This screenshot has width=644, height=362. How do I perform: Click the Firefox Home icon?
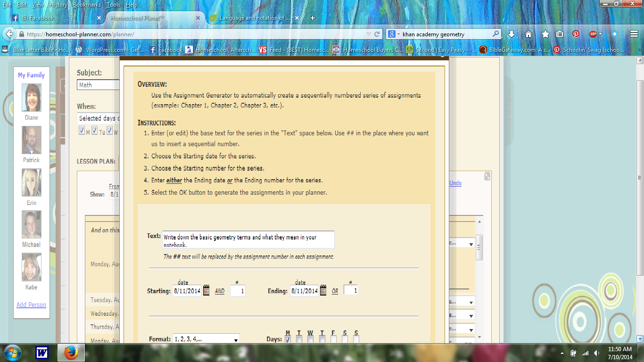(528, 34)
